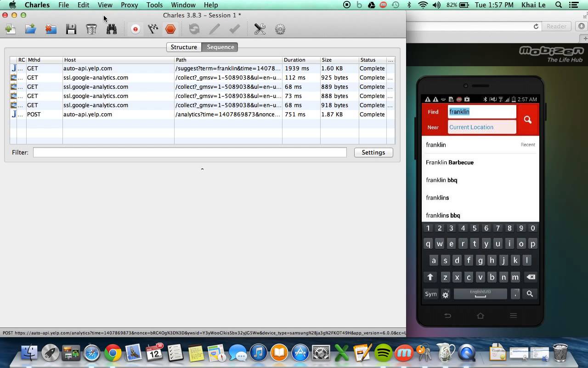Open a saved session via folder icon

pyautogui.click(x=30, y=29)
